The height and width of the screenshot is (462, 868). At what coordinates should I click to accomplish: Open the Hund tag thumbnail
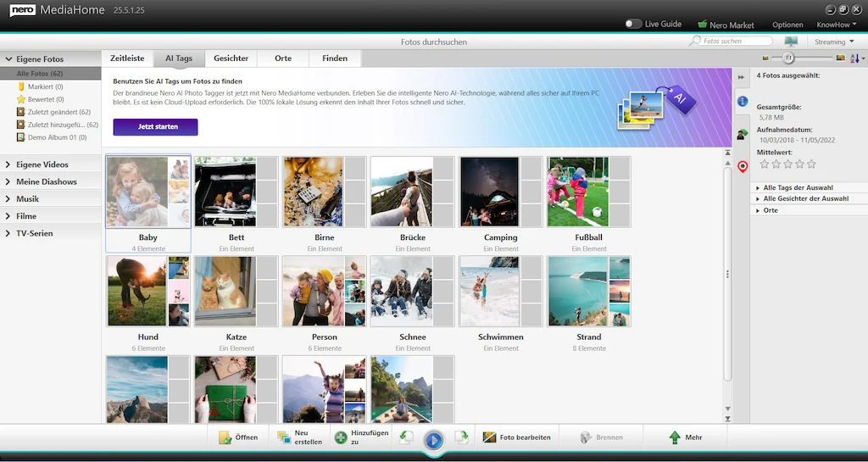tap(147, 291)
